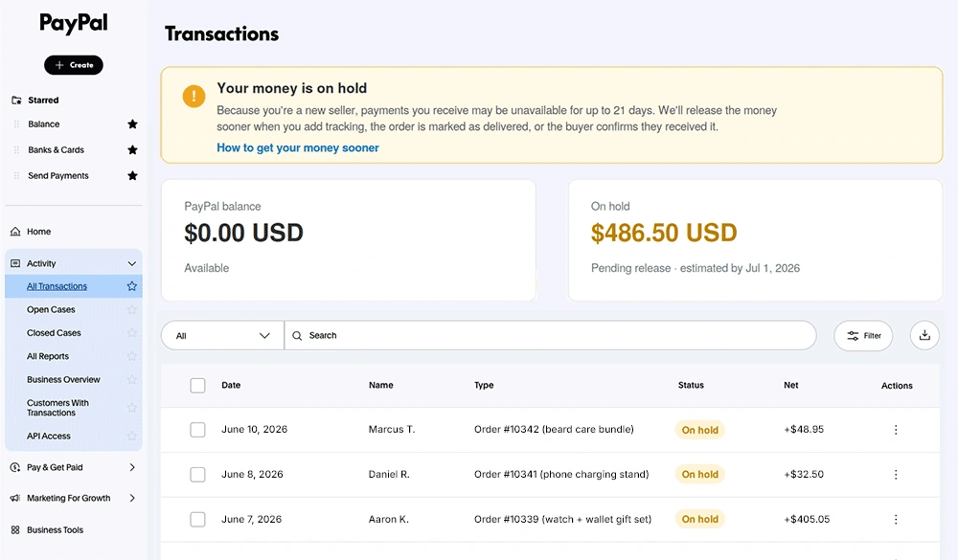Follow the How to get your money sooner link

pos(298,147)
